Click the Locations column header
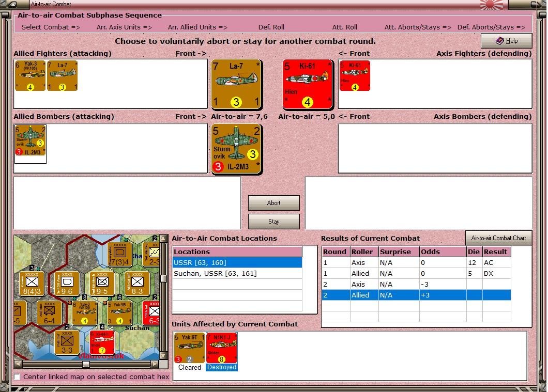This screenshot has width=548, height=392. click(x=237, y=252)
